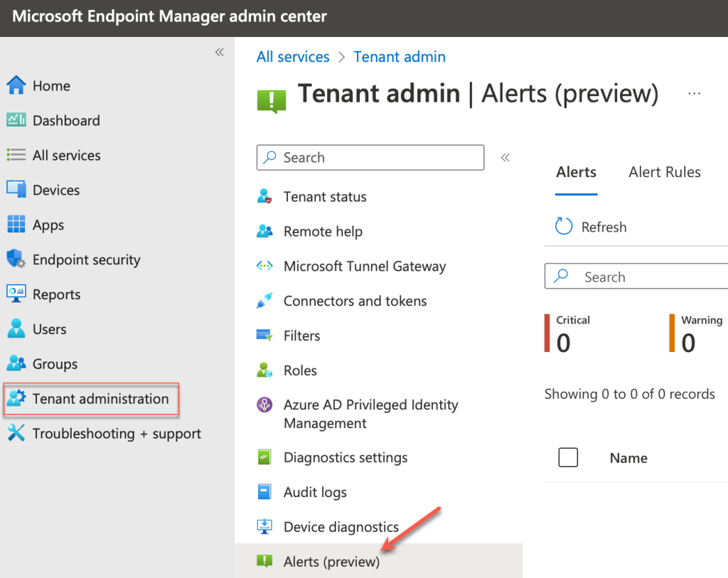Viewport: 728px width, 578px height.
Task: Switch to the Alerts tab
Action: [576, 172]
